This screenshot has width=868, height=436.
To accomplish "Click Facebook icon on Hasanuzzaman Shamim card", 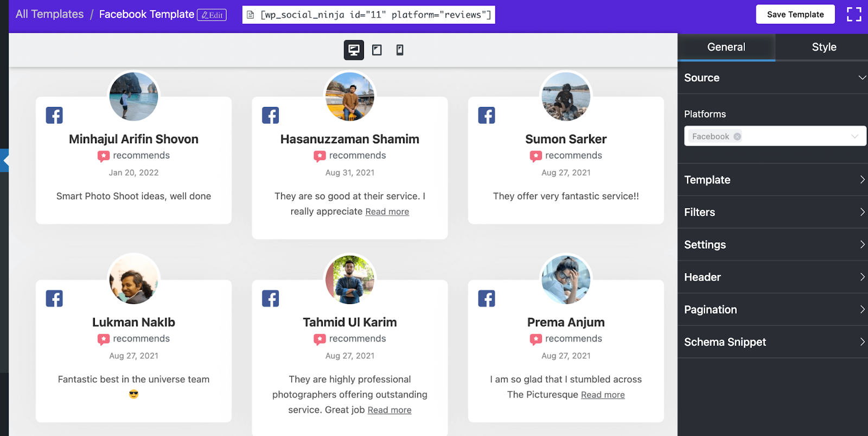I will [270, 115].
